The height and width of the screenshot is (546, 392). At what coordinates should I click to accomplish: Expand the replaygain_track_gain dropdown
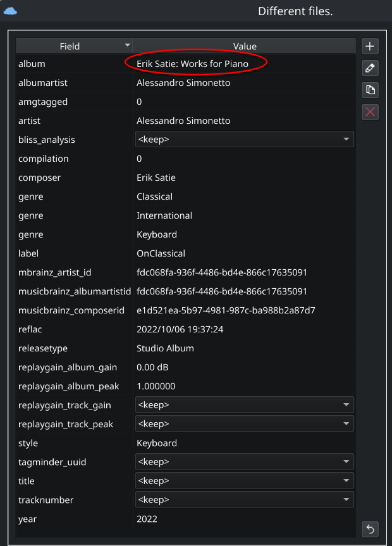pyautogui.click(x=244, y=405)
